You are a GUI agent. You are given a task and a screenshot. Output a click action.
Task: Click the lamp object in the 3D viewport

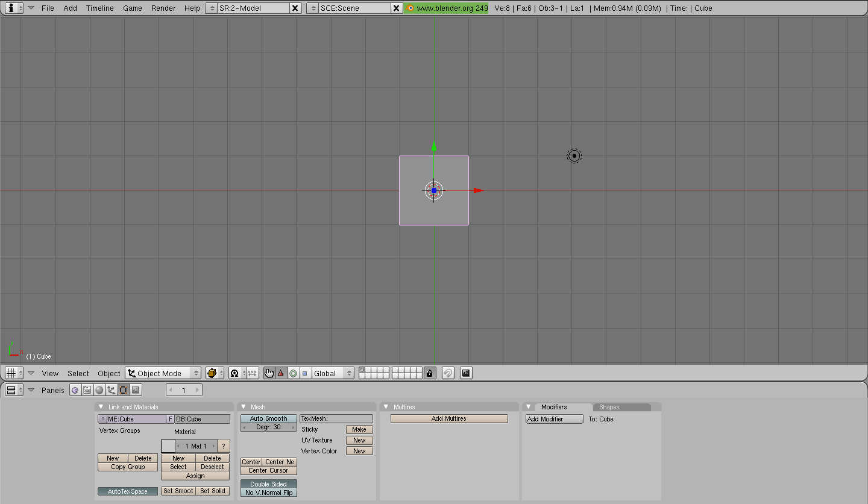coord(574,156)
